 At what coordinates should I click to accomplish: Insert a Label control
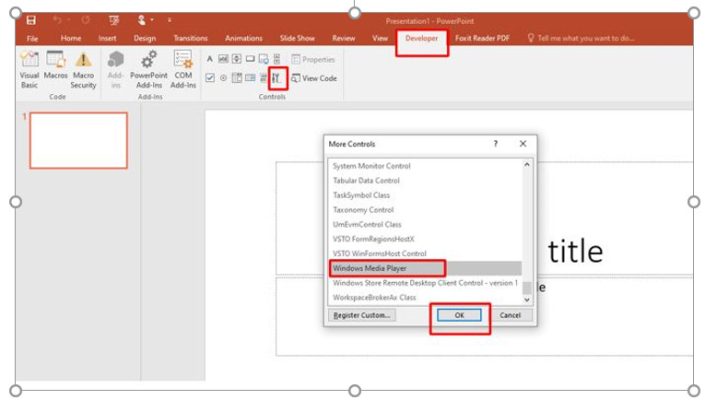(210, 59)
